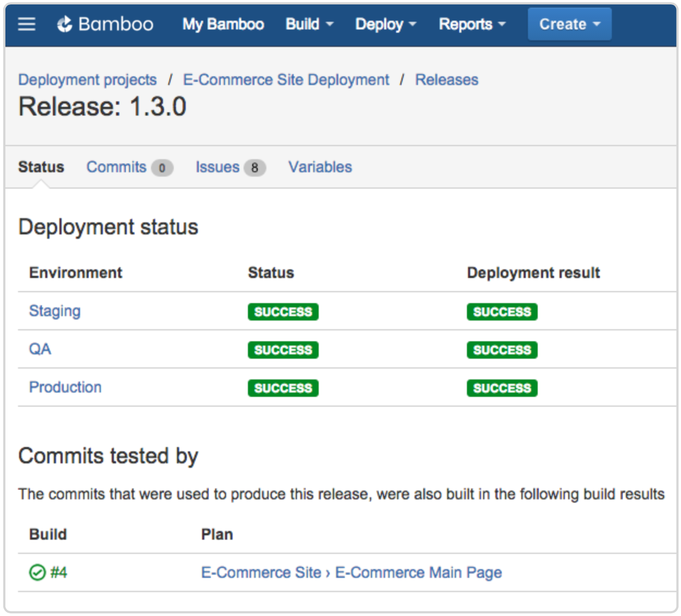Click the SUCCESS deployment result for QA

[x=502, y=349]
